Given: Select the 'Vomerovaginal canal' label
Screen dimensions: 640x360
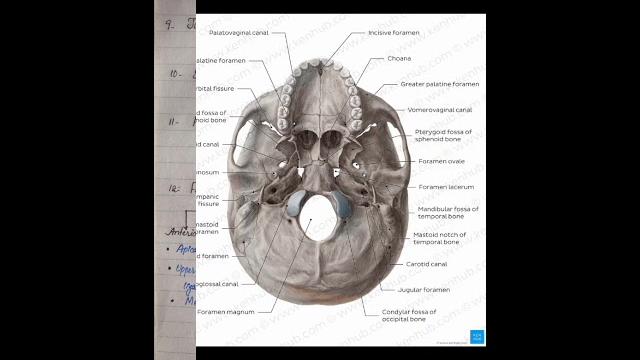Looking at the screenshot, I should click(440, 110).
